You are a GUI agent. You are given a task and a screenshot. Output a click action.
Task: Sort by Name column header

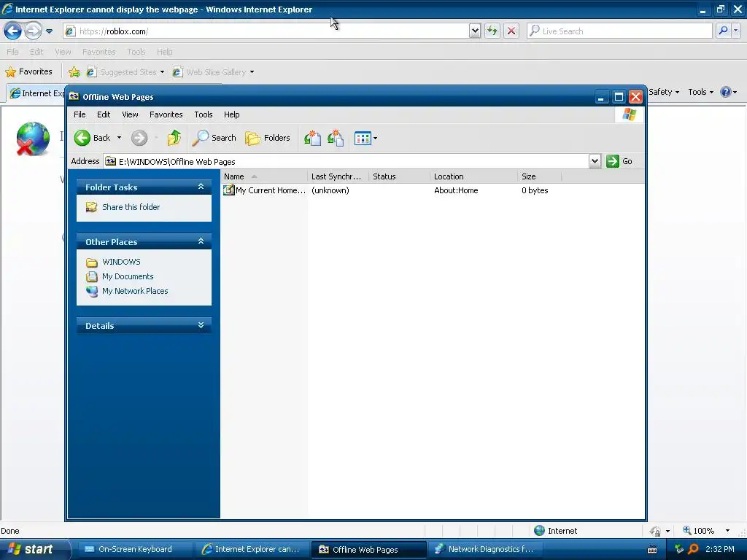pyautogui.click(x=264, y=176)
